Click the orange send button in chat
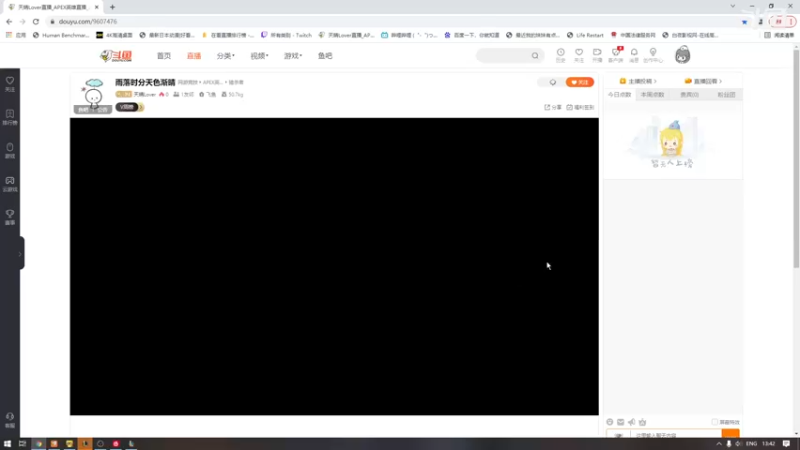Screen dimensions: 800x450 [x=731, y=433]
